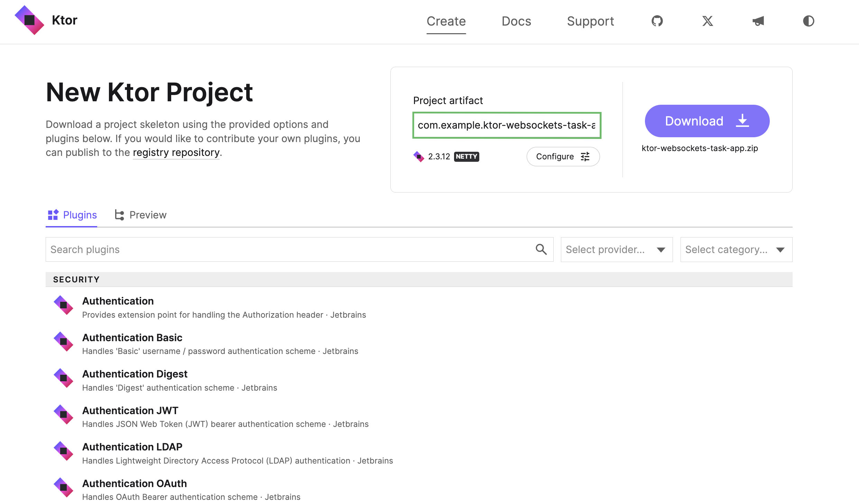
Task: Click the Ktor version 2.3.12 icon
Action: coord(419,157)
